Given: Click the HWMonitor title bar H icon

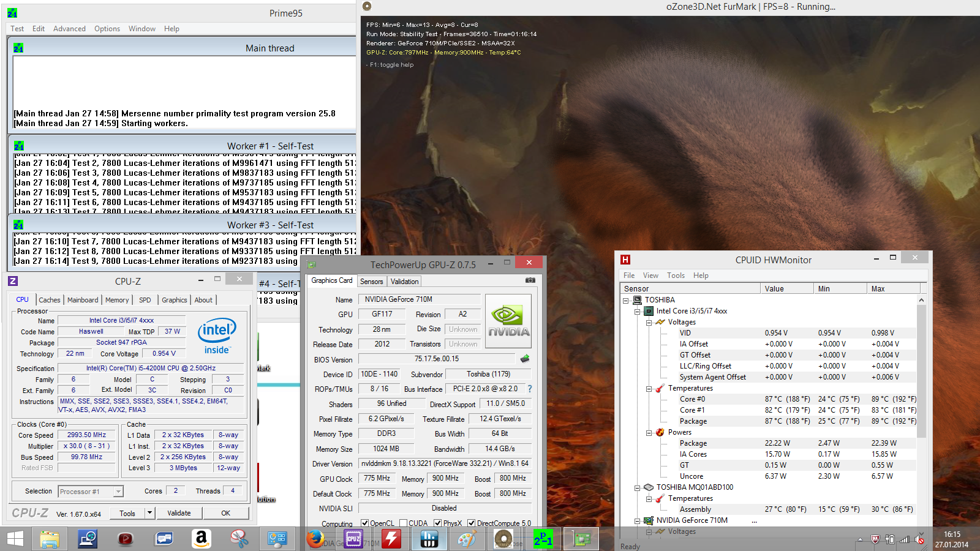Looking at the screenshot, I should tap(625, 260).
